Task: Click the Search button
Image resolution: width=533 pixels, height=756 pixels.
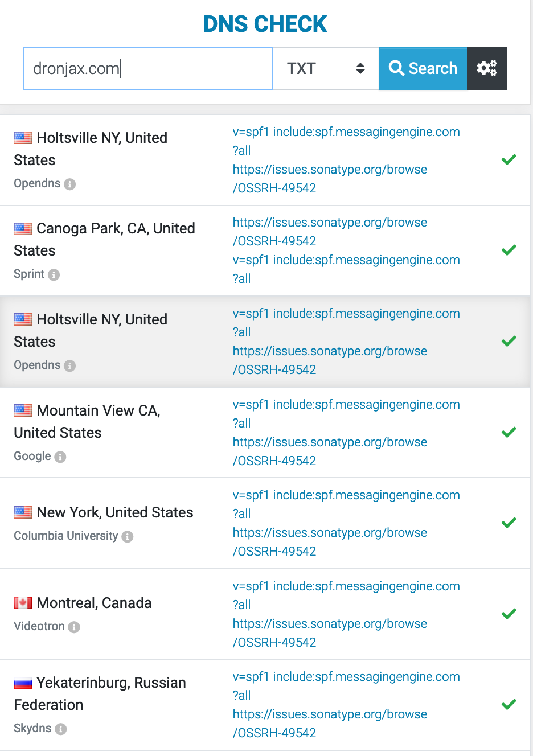Action: click(x=423, y=68)
